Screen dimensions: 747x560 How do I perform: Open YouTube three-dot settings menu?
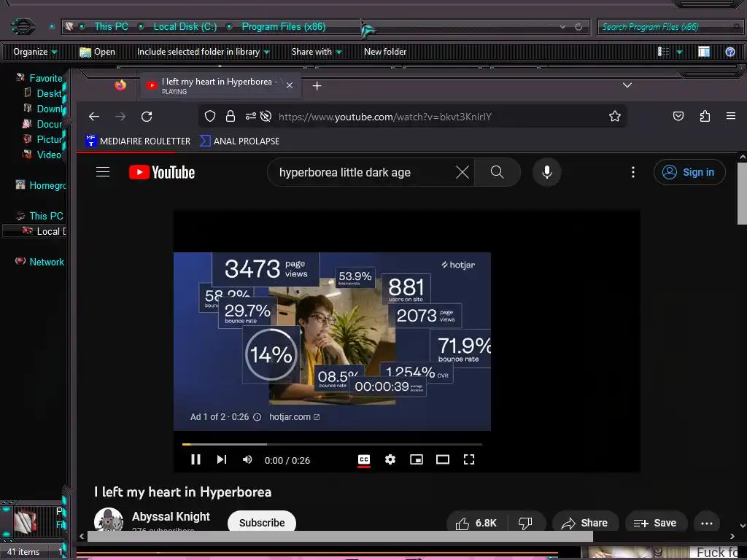coord(632,172)
